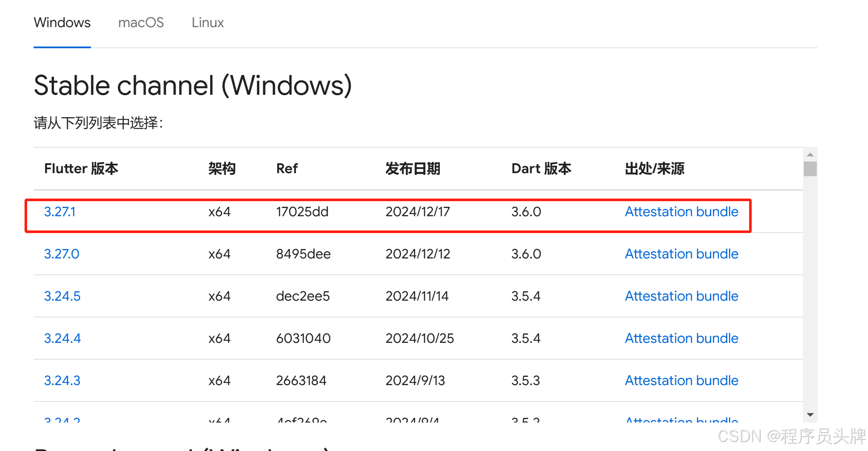Click x64 architecture in 3.27.1 row

click(x=219, y=212)
